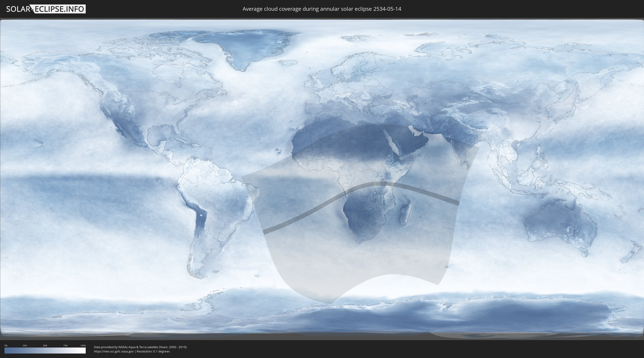Select the map title text about annular solar eclipse
This screenshot has width=644, height=358.
click(x=322, y=9)
